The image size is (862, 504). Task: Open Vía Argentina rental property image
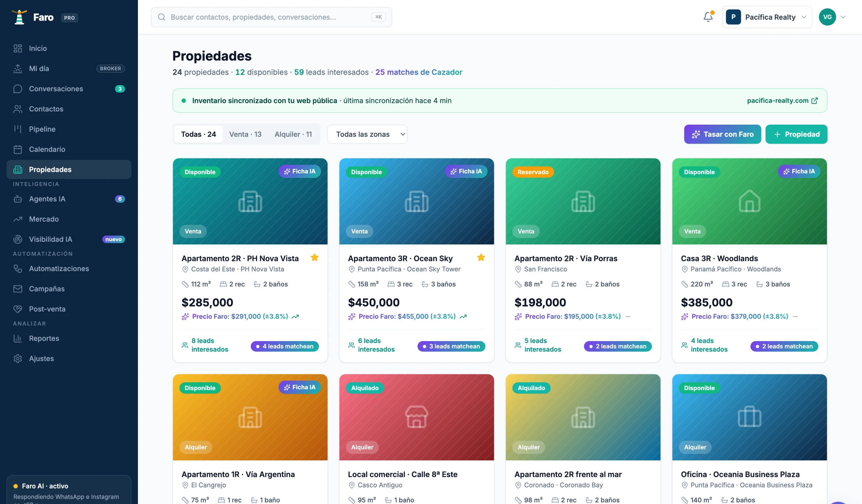tap(250, 417)
